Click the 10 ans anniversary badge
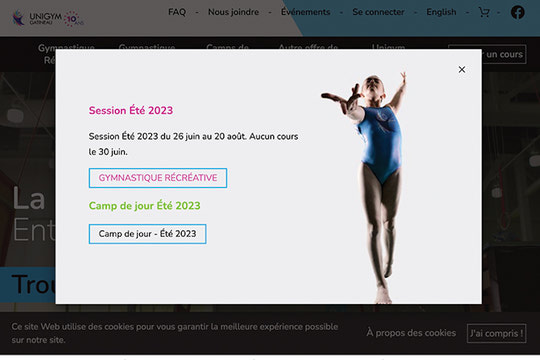The height and width of the screenshot is (360, 540). (74, 19)
